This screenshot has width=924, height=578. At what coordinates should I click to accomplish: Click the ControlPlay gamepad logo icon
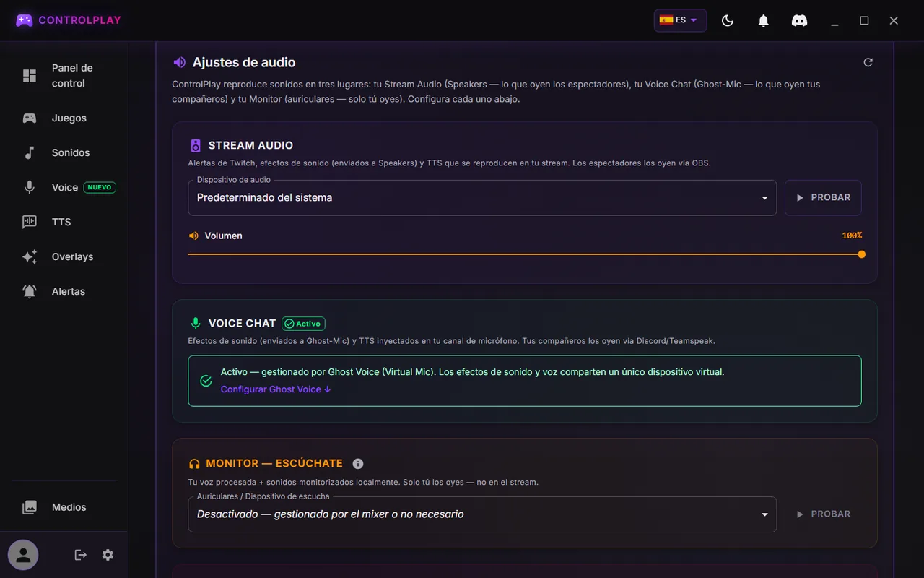coord(24,20)
